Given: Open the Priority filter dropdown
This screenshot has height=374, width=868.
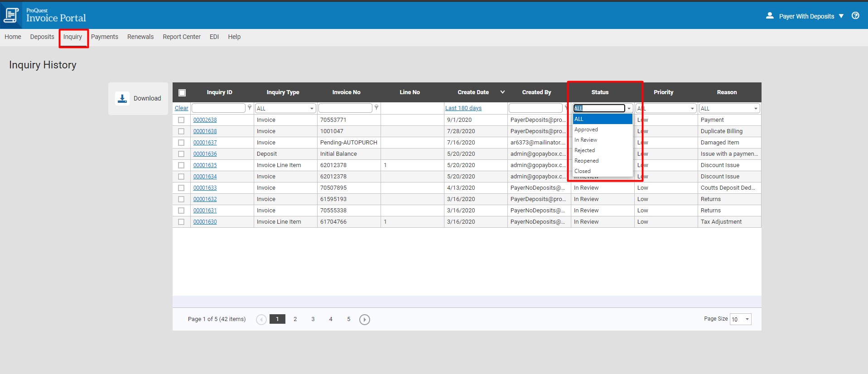Looking at the screenshot, I should click(x=692, y=109).
